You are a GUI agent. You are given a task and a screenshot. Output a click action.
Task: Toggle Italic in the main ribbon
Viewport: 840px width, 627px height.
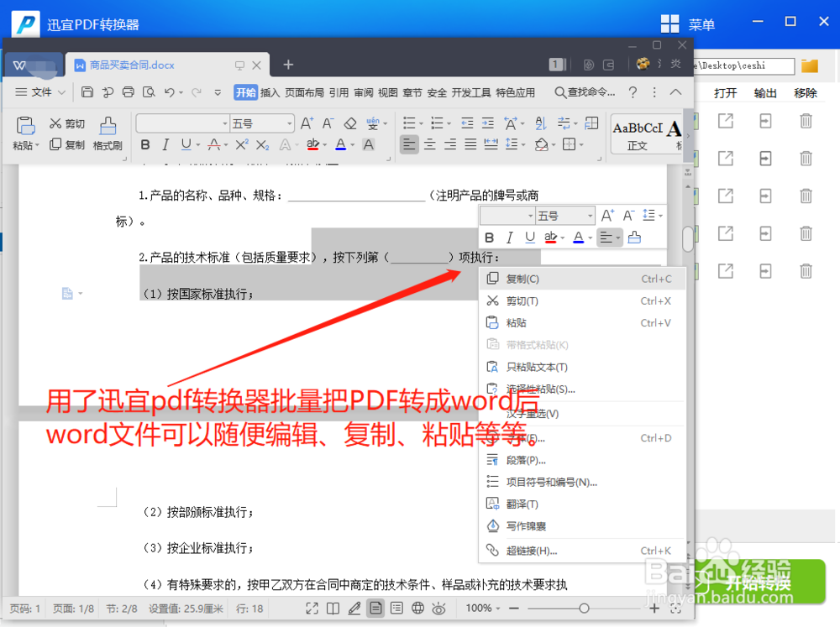pyautogui.click(x=165, y=144)
